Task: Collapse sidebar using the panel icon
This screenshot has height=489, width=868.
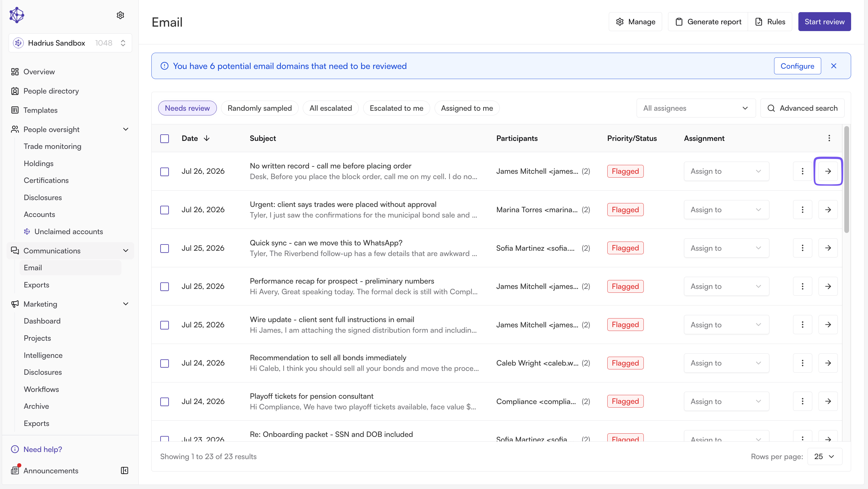Action: tap(124, 470)
